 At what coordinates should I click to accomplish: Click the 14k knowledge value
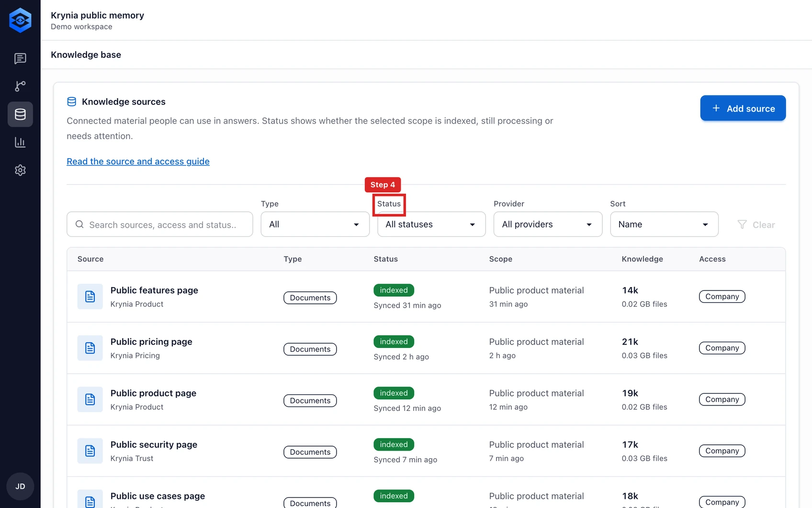click(630, 290)
